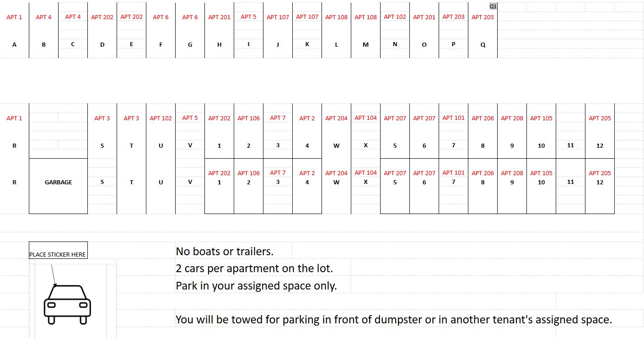Select the cell with letter K

point(307,44)
